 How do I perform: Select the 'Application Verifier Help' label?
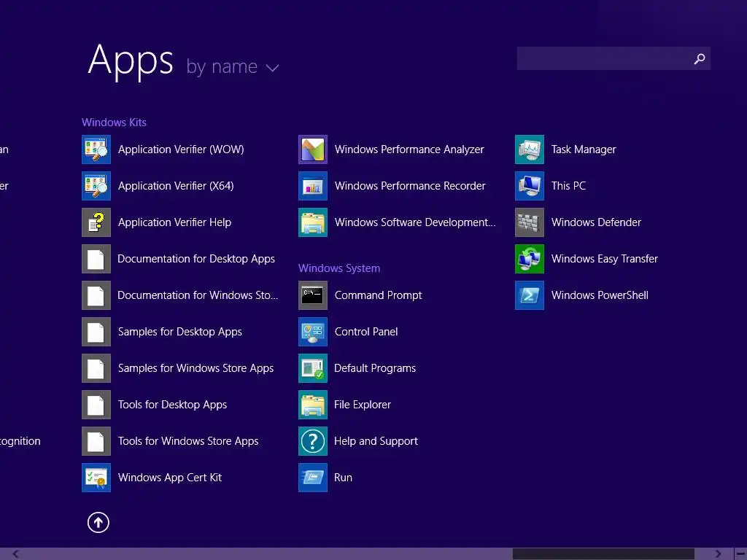pyautogui.click(x=174, y=222)
